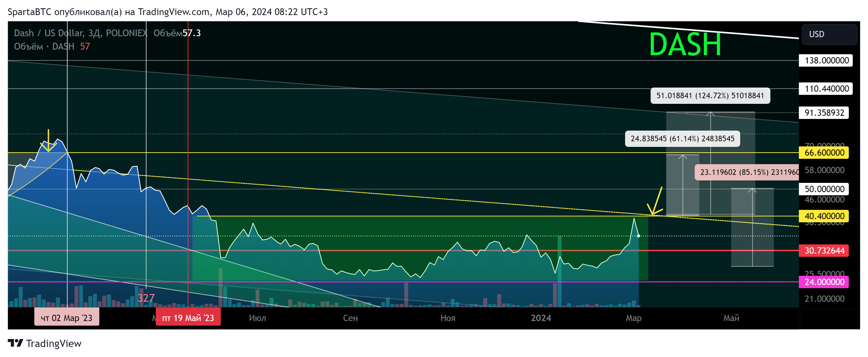The height and width of the screenshot is (357, 868).
Task: Click the SpartaBTC publication header text
Action: tap(168, 12)
